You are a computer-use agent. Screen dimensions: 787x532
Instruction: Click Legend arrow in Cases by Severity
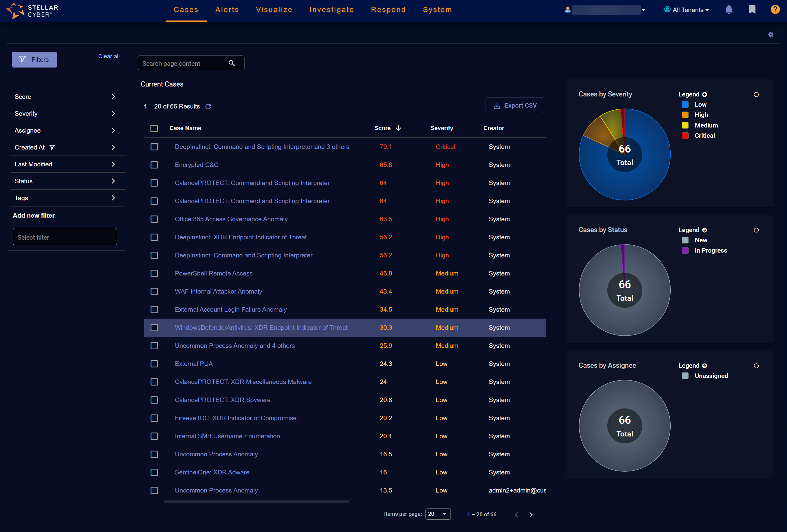pos(704,94)
